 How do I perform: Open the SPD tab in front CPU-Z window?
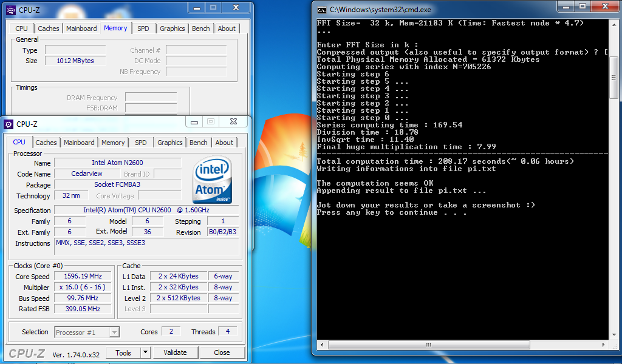click(140, 143)
